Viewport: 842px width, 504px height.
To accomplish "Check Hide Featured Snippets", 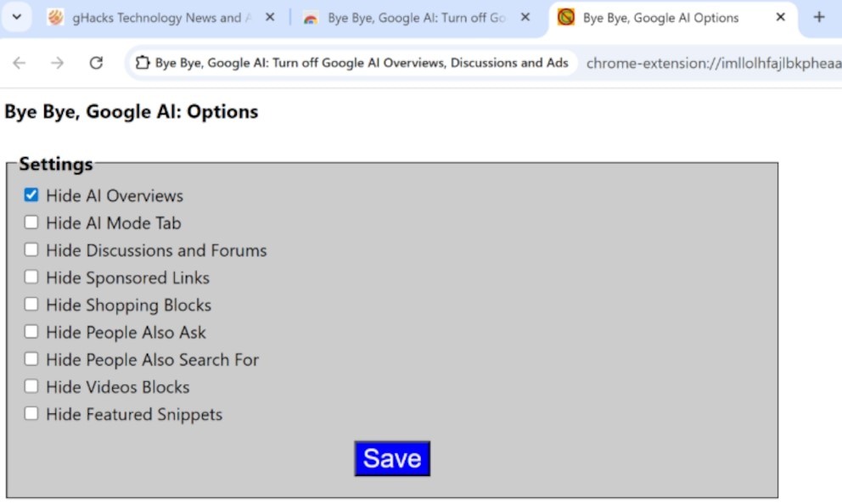I will [31, 414].
